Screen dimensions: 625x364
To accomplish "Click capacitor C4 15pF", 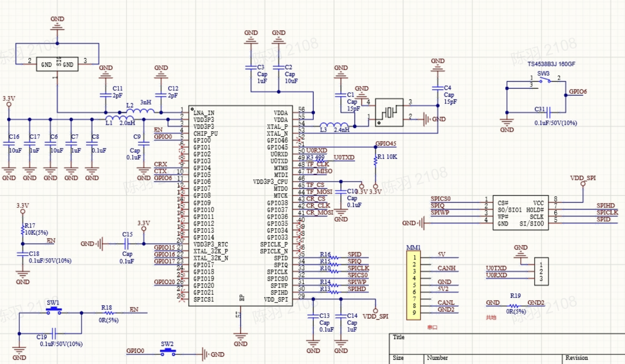I will pos(437,88).
